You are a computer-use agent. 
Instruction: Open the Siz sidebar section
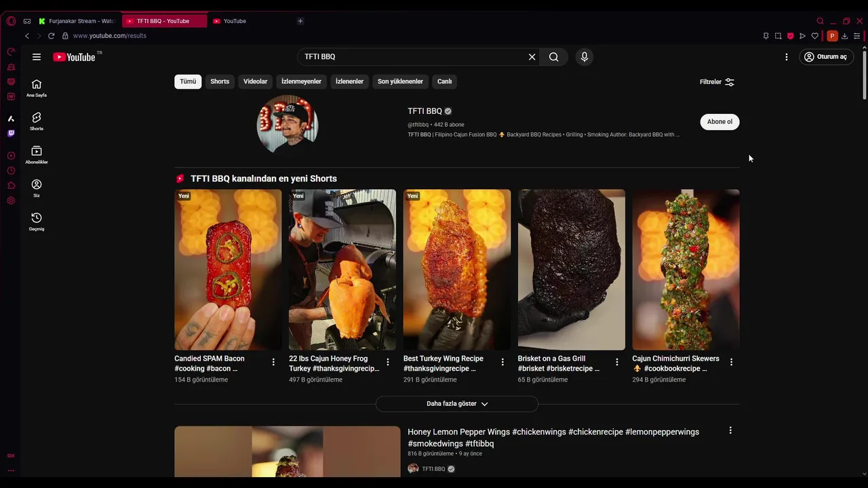(37, 188)
